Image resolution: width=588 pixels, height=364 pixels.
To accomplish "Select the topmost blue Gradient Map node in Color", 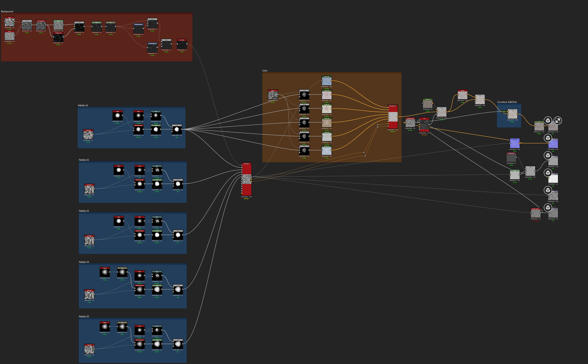I will click(x=326, y=81).
